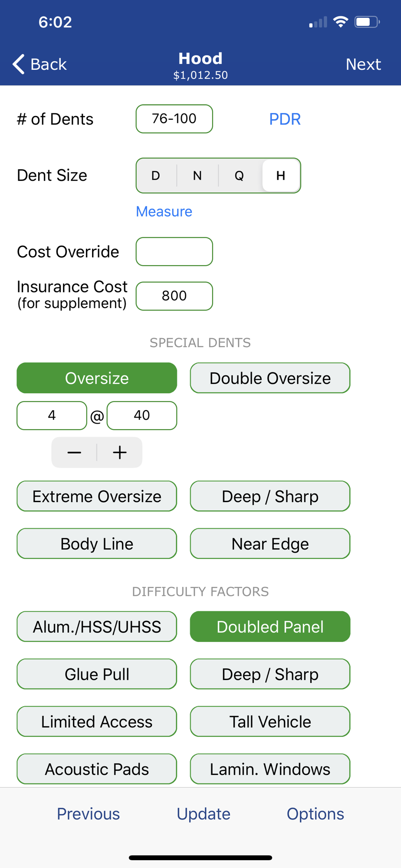
Task: Tap Next to go to next panel
Action: point(363,64)
